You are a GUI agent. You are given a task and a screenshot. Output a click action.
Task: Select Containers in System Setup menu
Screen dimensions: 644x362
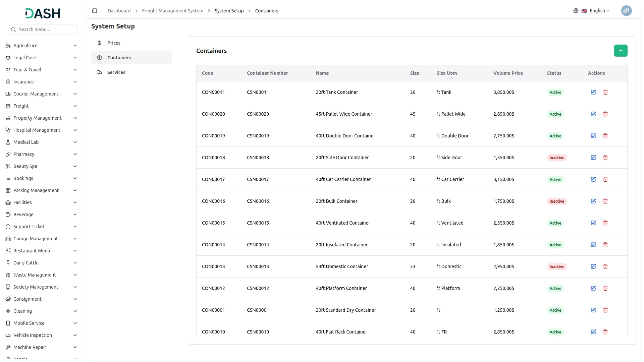tap(119, 57)
